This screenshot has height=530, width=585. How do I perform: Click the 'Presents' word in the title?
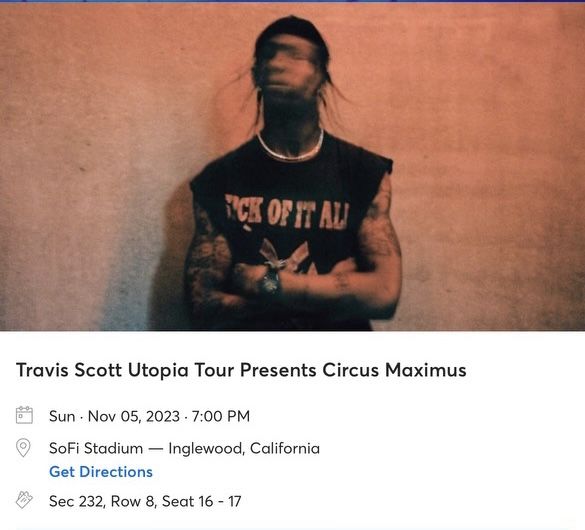[x=278, y=370]
